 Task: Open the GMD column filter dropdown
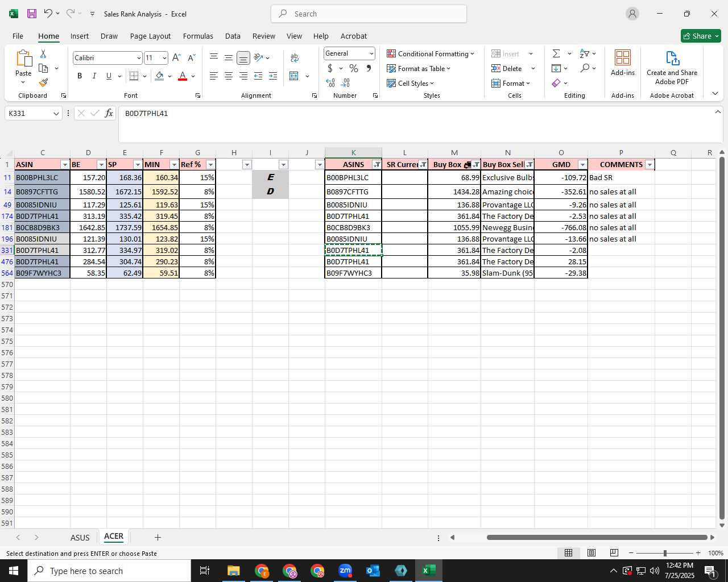pos(582,165)
